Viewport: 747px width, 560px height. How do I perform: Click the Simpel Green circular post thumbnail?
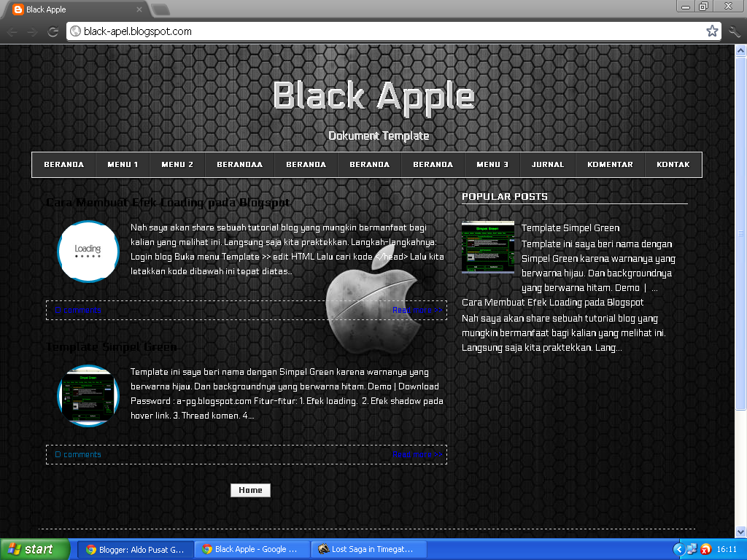(88, 396)
